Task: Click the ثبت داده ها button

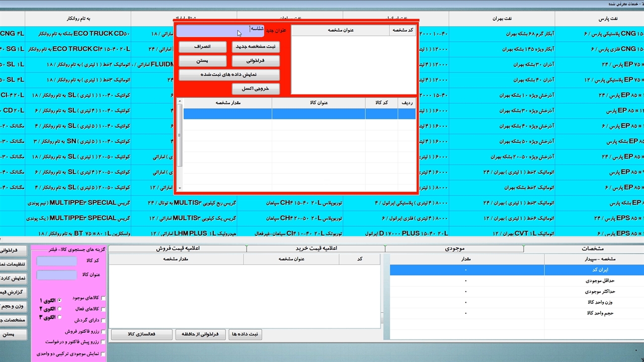Action: click(x=245, y=334)
